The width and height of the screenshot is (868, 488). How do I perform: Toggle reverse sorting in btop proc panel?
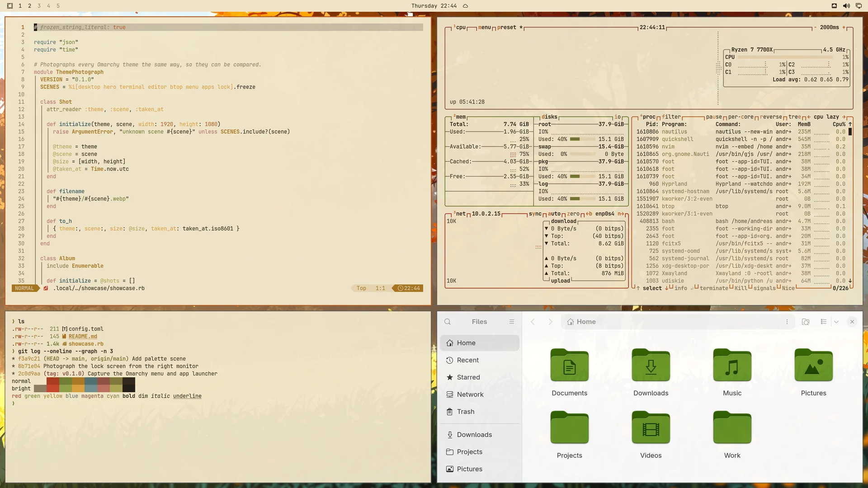[771, 117]
